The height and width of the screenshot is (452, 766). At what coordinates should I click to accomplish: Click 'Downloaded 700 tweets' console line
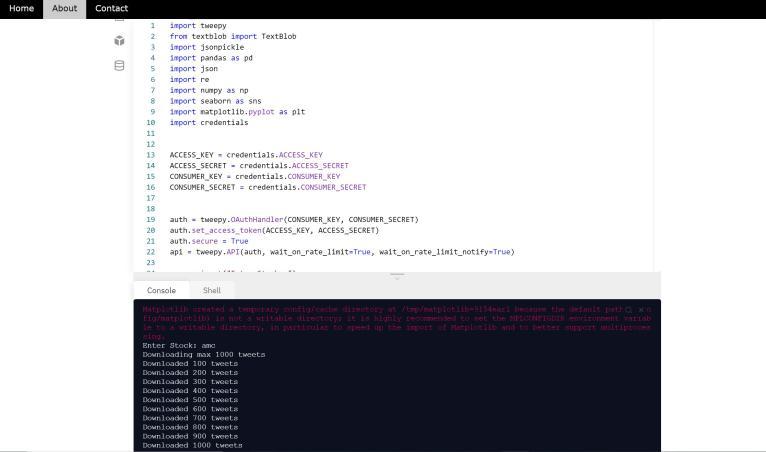point(190,418)
